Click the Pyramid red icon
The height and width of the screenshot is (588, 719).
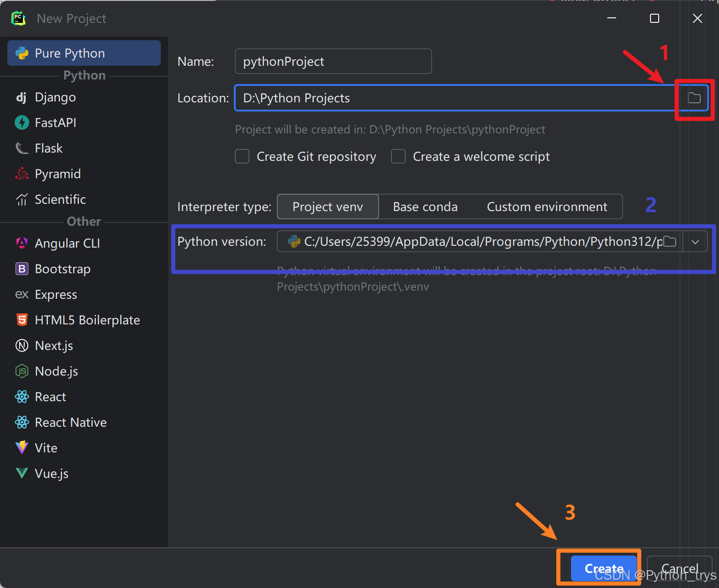22,174
